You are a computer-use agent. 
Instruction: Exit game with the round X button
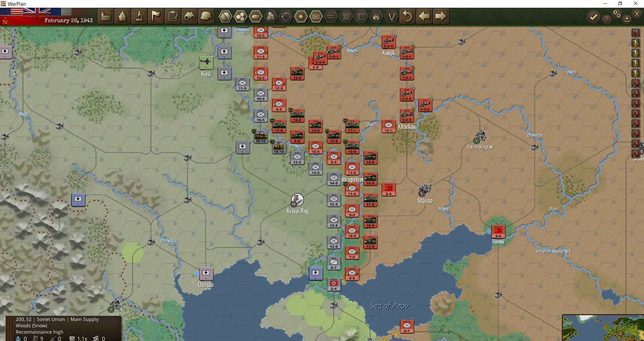637,14
